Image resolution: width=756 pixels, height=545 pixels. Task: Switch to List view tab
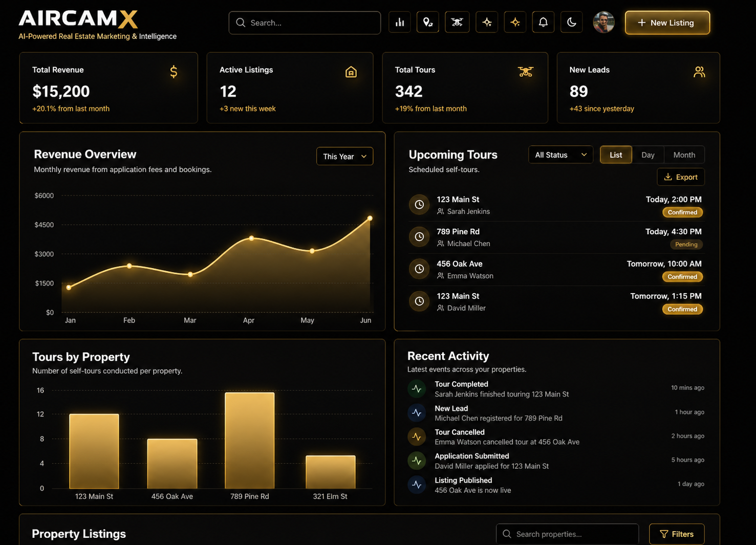(x=616, y=155)
